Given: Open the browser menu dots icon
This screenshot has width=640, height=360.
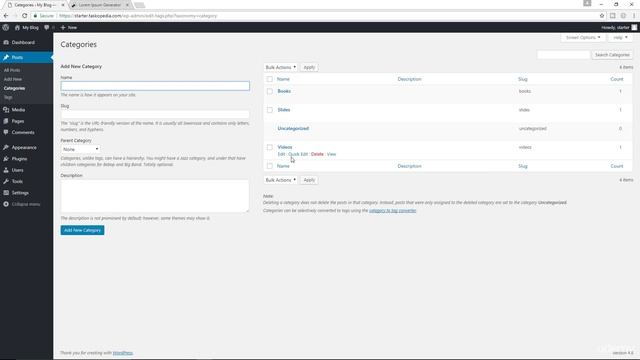Looking at the screenshot, I should coord(634,16).
